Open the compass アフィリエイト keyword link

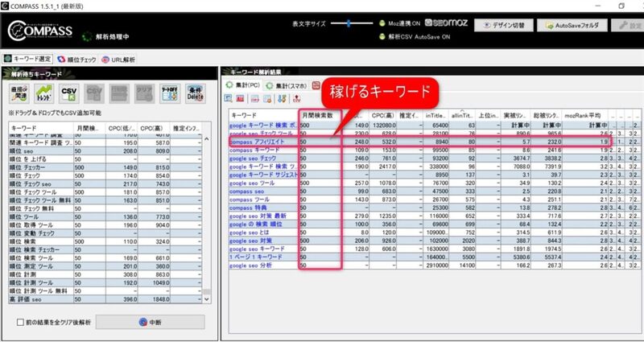pyautogui.click(x=257, y=142)
